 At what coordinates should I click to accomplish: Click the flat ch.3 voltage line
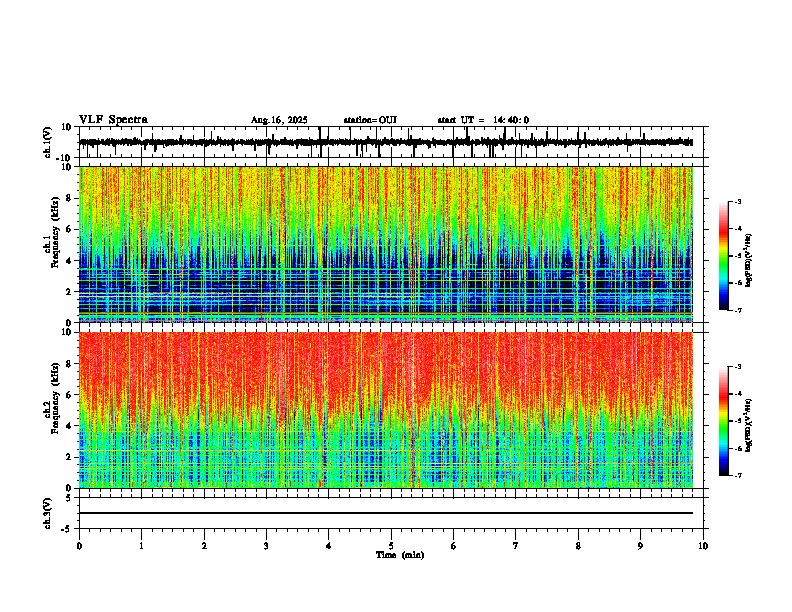386,513
